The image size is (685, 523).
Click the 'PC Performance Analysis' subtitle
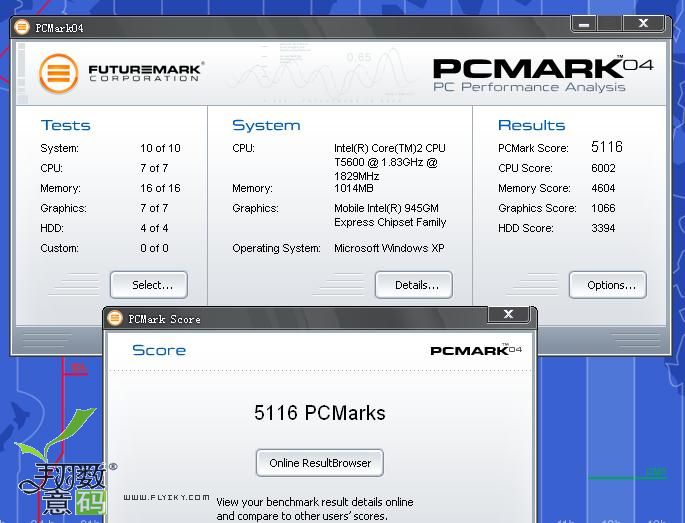(529, 87)
